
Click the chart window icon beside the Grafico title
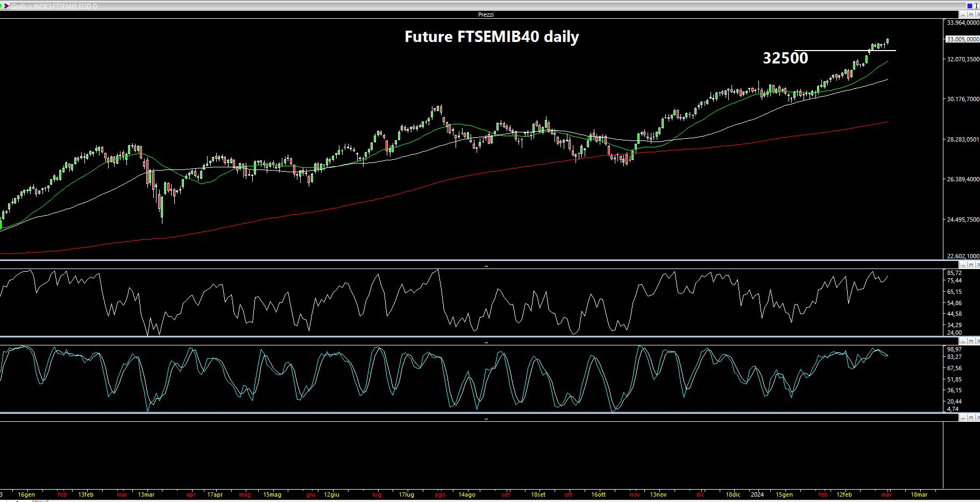6,6
